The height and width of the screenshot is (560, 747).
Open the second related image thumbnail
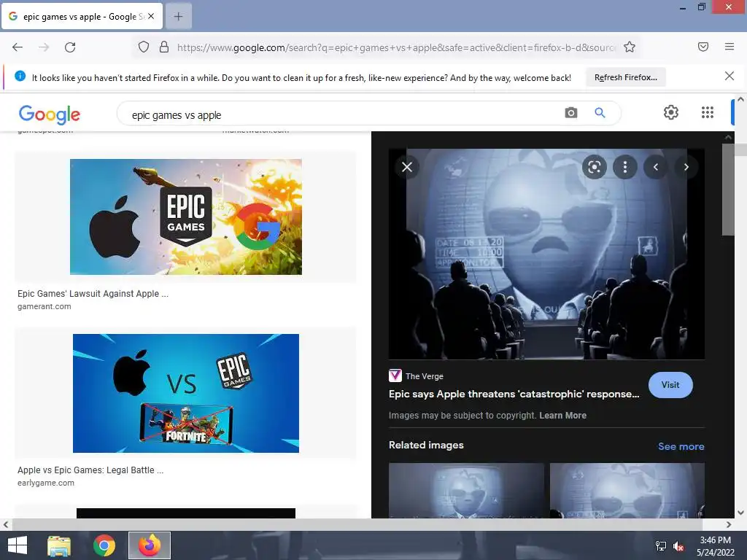coord(627,491)
